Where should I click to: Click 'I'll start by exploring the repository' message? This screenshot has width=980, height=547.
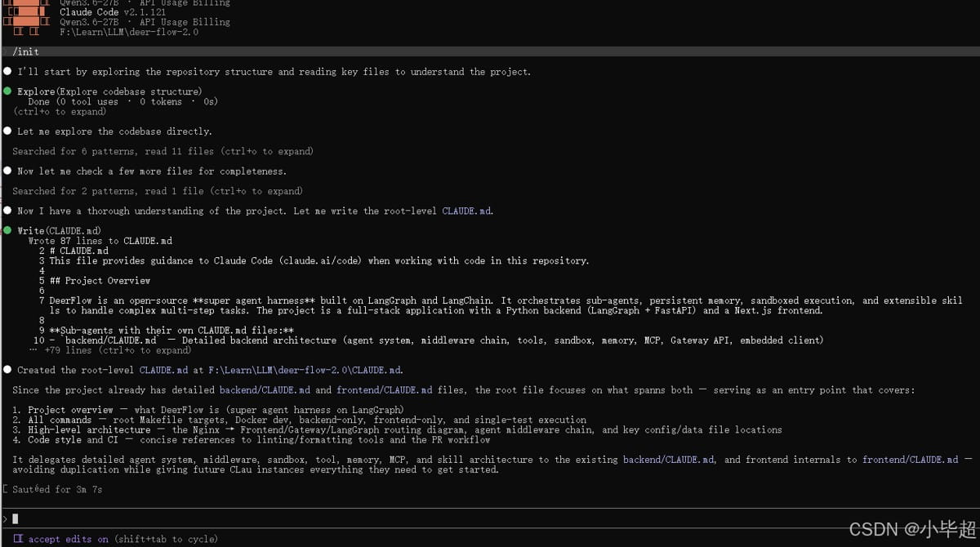tap(274, 72)
